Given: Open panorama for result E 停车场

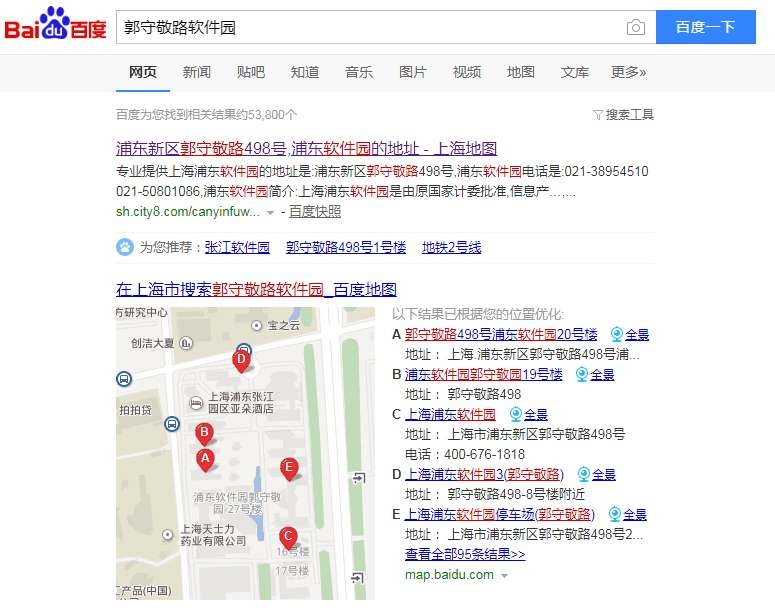Looking at the screenshot, I should tap(628, 515).
